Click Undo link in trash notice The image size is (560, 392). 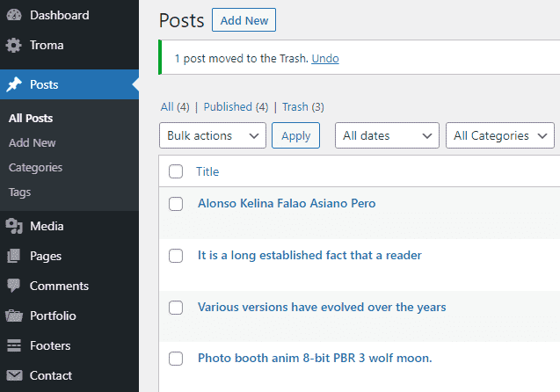325,59
